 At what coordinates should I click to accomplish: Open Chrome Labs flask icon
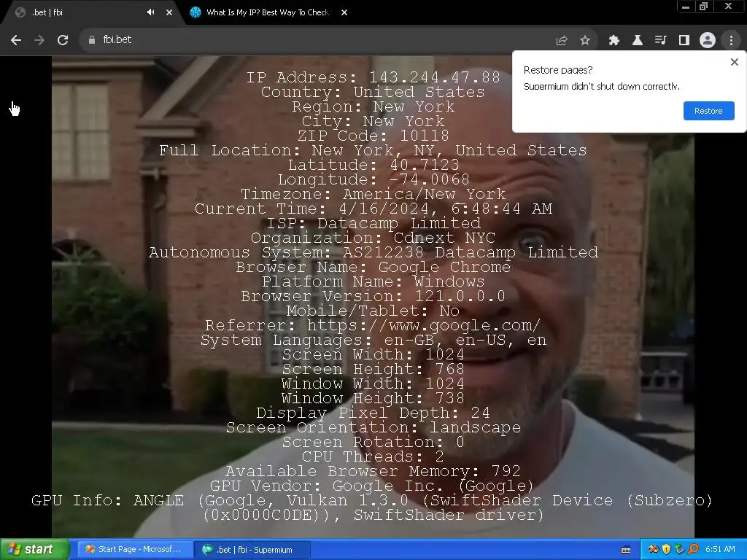tap(638, 41)
